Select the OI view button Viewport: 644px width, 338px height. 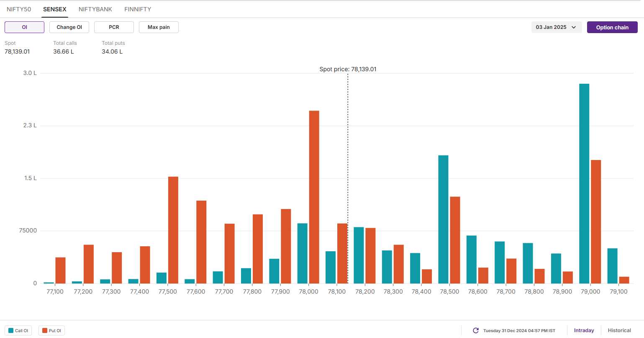pos(24,27)
